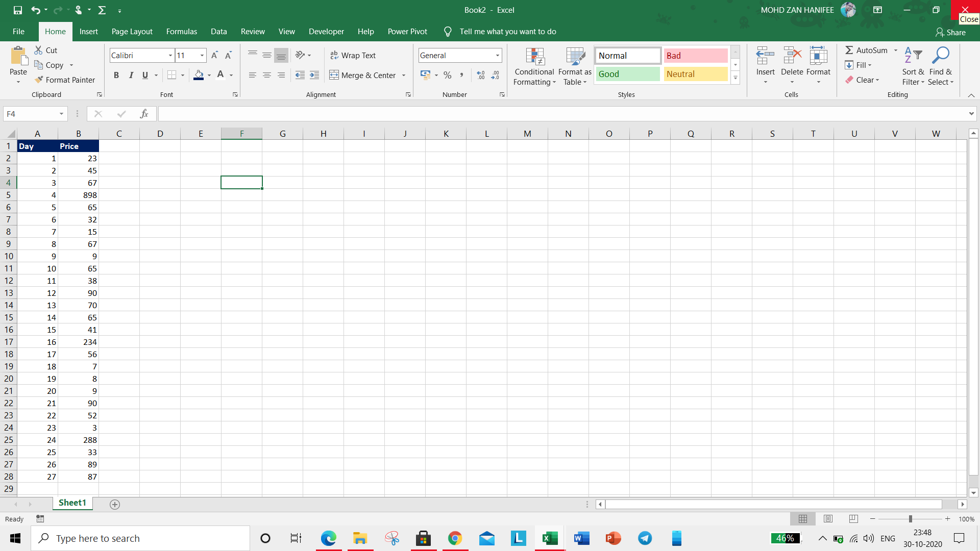Decrease font size with small A icon
Screen dimensions: 980x551
[228, 55]
